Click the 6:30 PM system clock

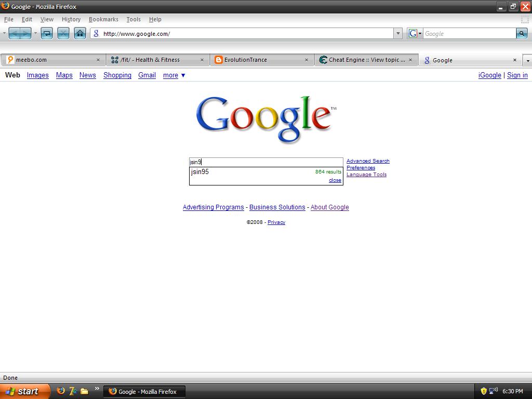[x=513, y=392]
